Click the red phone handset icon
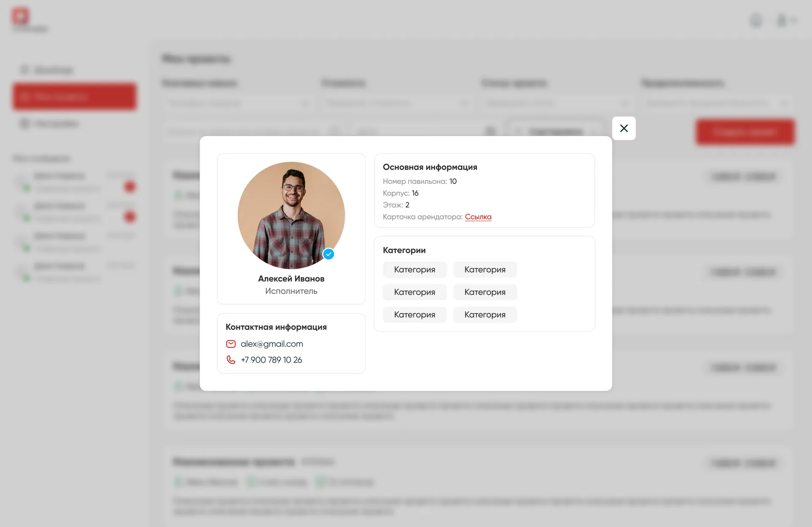The image size is (812, 527). coord(231,360)
